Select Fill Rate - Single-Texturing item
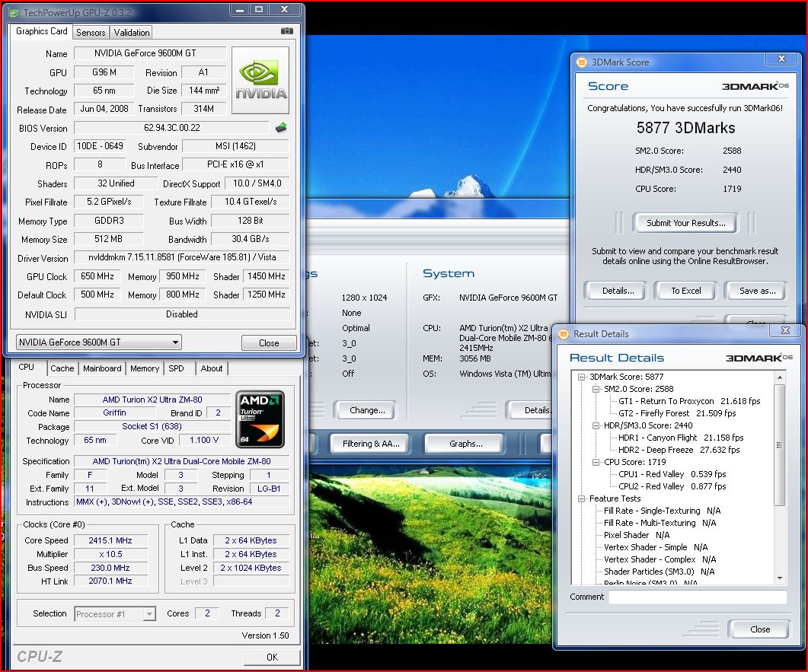This screenshot has height=672, width=808. click(x=663, y=511)
